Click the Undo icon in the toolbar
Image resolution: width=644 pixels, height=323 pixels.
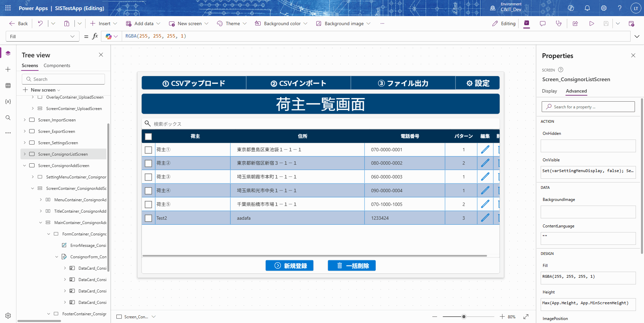(40, 23)
